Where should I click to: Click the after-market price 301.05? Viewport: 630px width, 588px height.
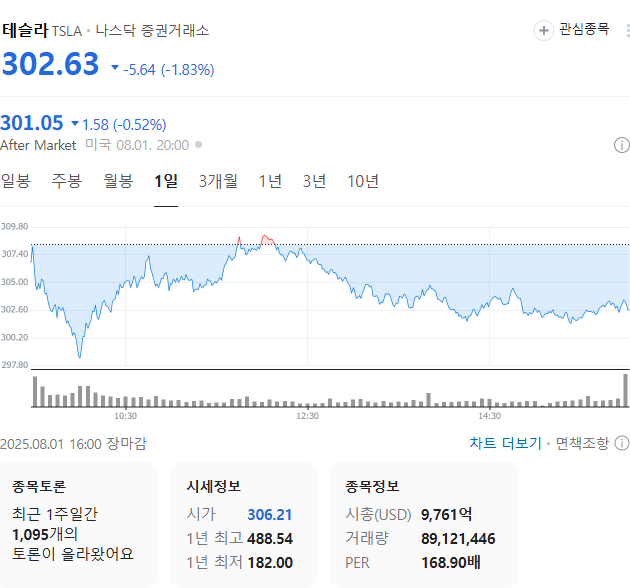pos(32,123)
